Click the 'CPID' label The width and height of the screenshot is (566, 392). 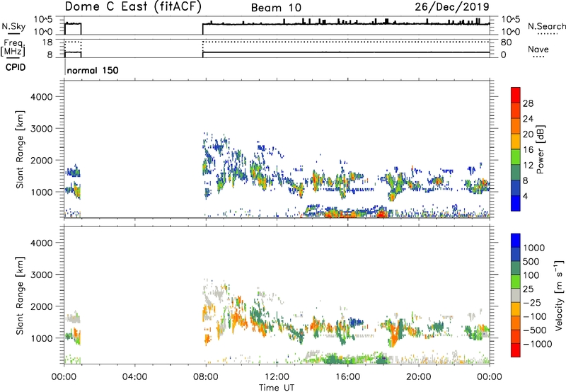(16, 67)
